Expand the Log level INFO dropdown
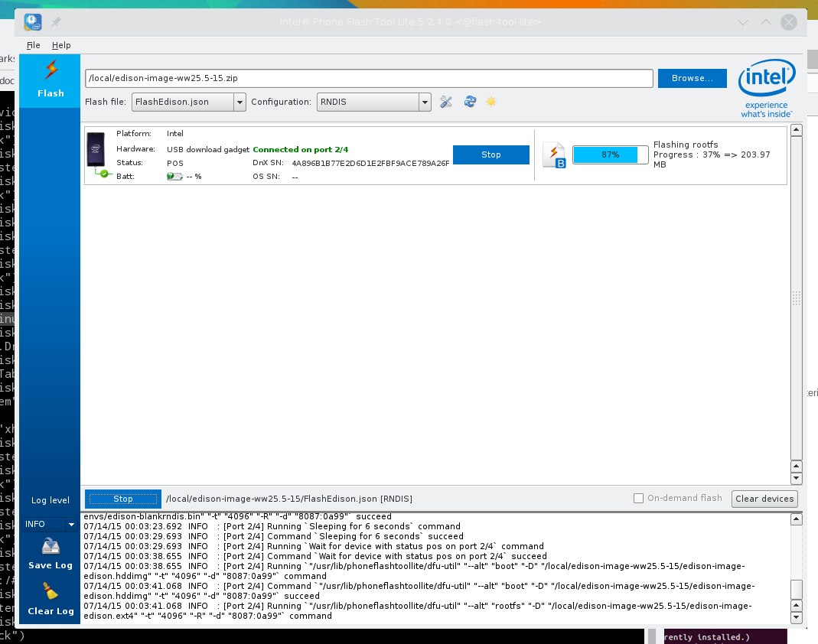Viewport: 818px width, 644px height. (x=50, y=524)
